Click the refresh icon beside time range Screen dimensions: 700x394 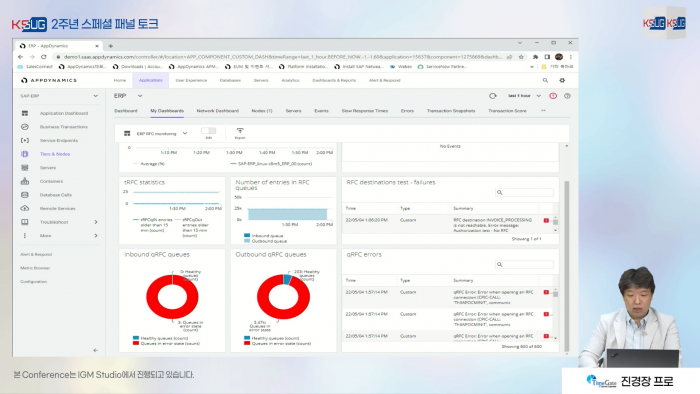tap(493, 96)
